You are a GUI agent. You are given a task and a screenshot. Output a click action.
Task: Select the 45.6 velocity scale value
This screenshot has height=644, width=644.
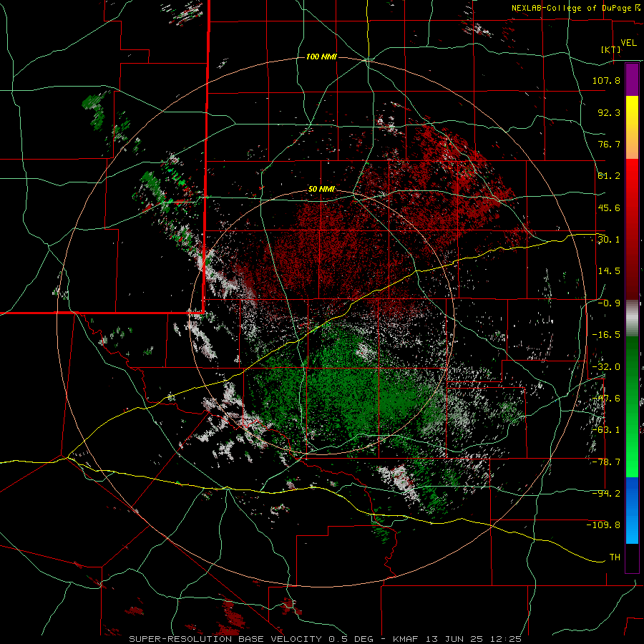(609, 208)
